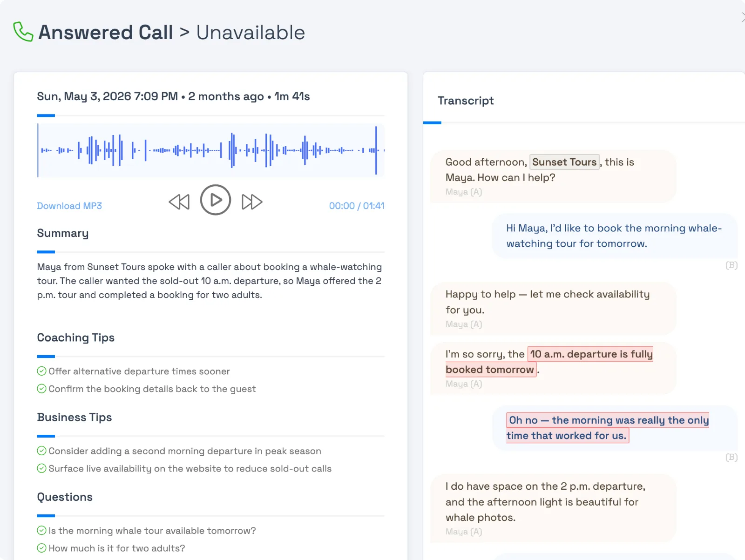This screenshot has width=745, height=560.
Task: Click the 'I do have space on the 2 p.m.' bubble
Action: coord(553,508)
